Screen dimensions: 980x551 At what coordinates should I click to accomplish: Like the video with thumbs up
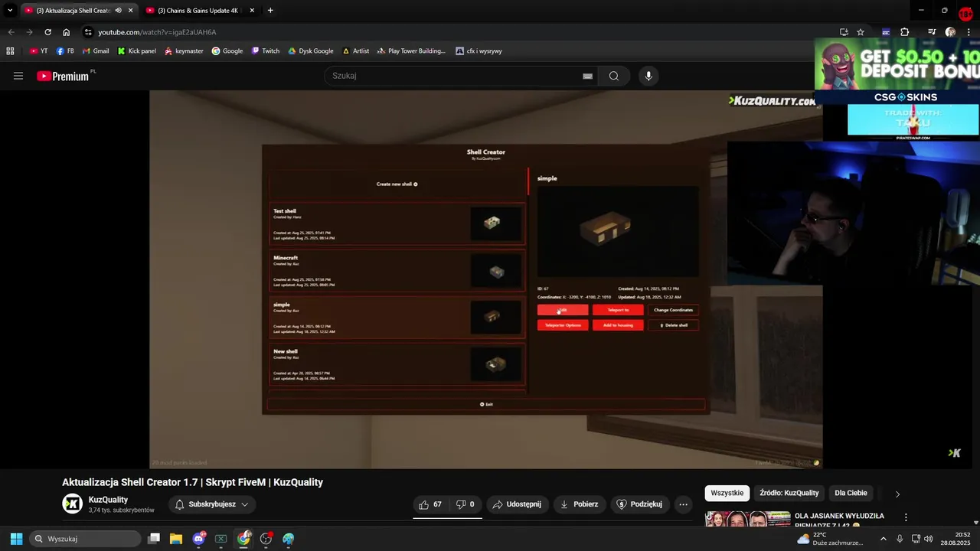[430, 504]
